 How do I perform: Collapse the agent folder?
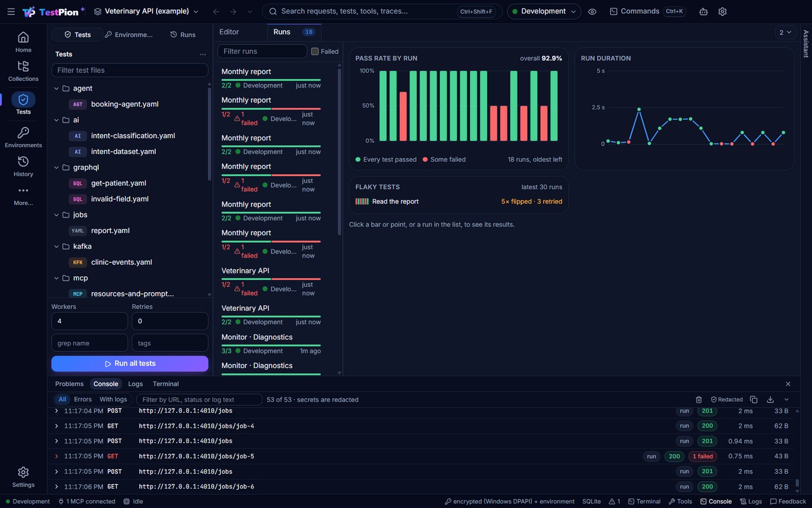[56, 89]
